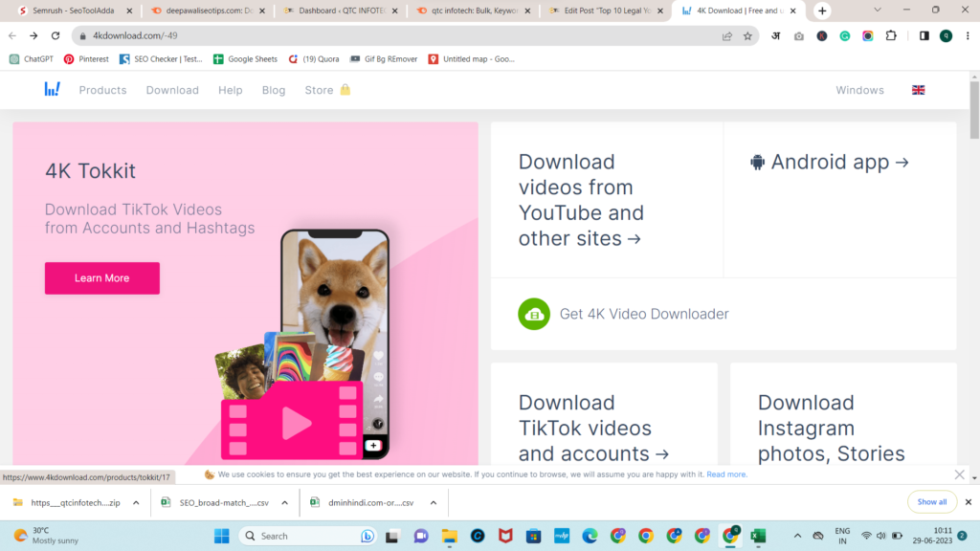
Task: Close the downloads bar
Action: tap(969, 502)
